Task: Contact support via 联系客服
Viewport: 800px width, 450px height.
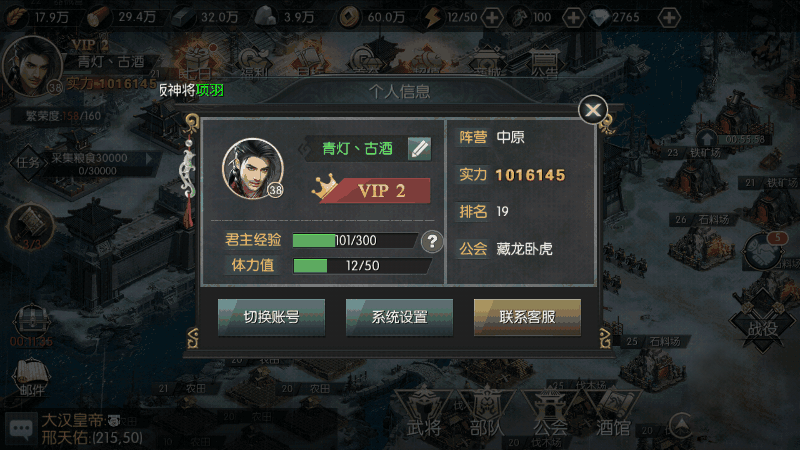Action: (x=527, y=317)
